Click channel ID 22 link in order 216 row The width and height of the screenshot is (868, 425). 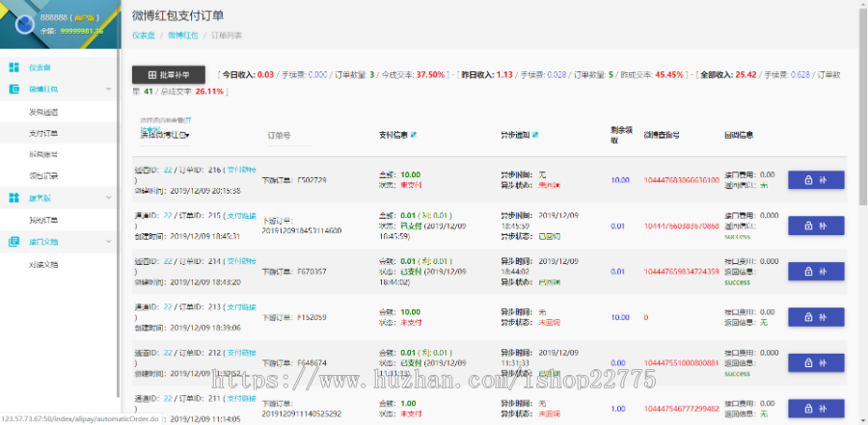168,170
